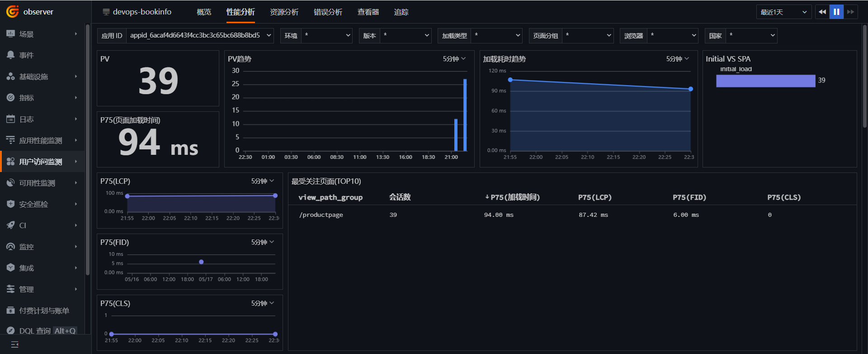The width and height of the screenshot is (868, 354).
Task: Click the initial_load bar in Initial VS SPA
Action: coord(765,81)
